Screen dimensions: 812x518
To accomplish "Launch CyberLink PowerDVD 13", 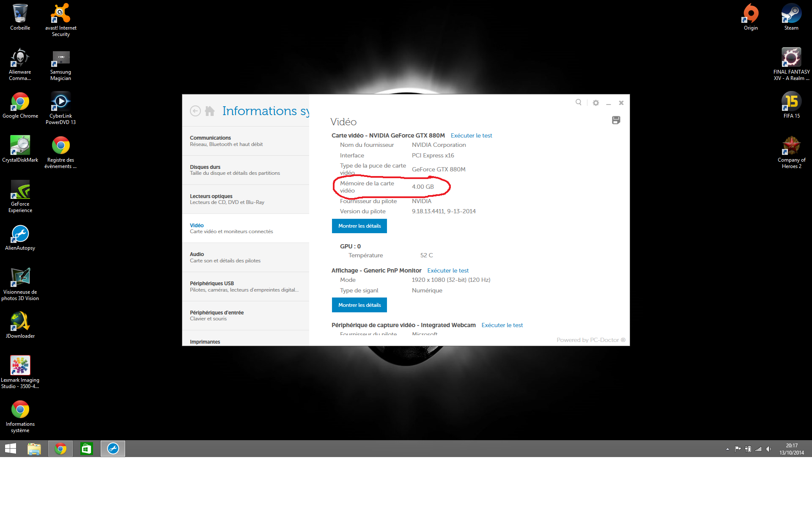I will (61, 108).
